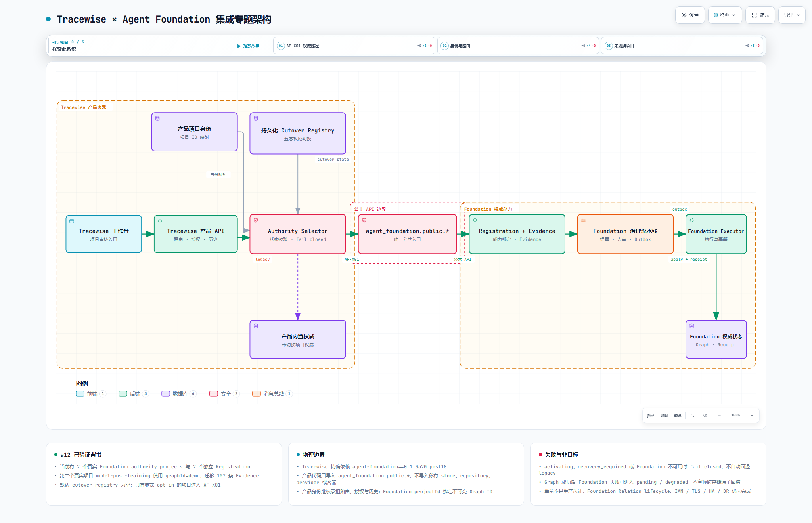
Task: Click the 物理边界 card heading
Action: 314,455
